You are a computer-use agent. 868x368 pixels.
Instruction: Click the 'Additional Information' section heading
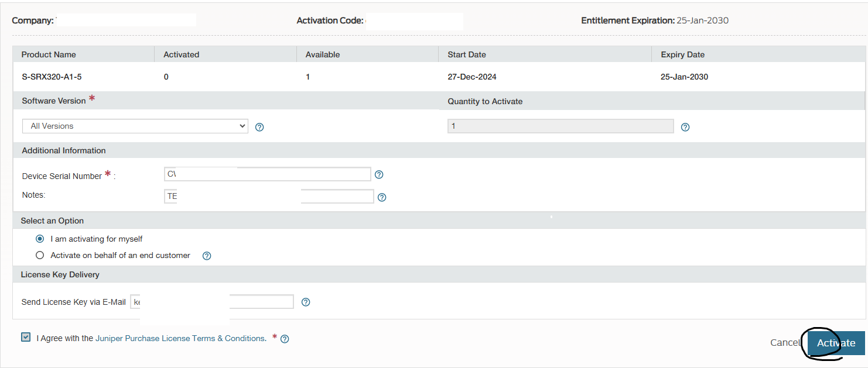pyautogui.click(x=64, y=150)
